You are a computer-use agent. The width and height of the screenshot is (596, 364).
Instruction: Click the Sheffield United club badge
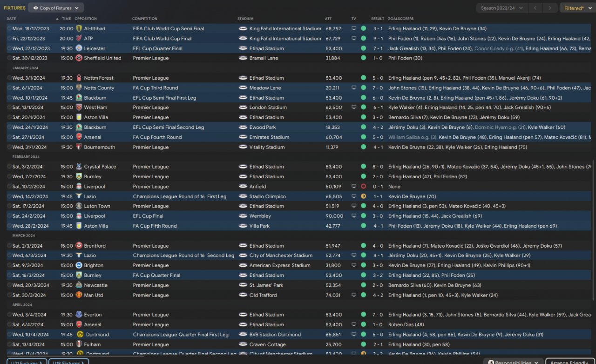[79, 58]
